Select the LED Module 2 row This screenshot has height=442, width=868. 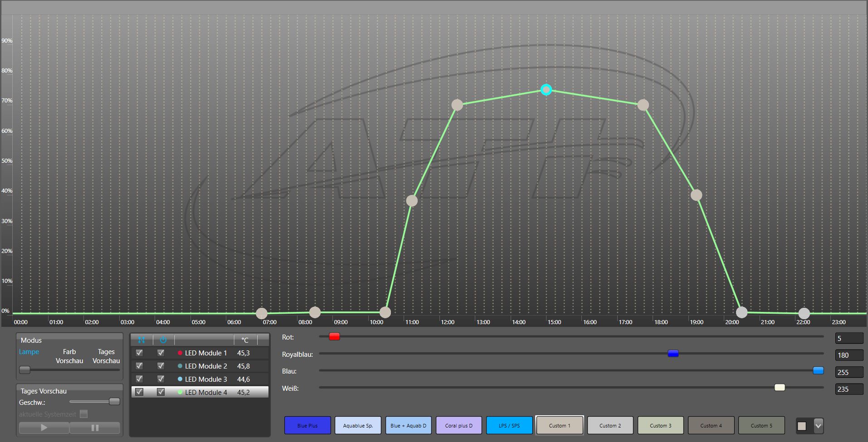(x=205, y=366)
